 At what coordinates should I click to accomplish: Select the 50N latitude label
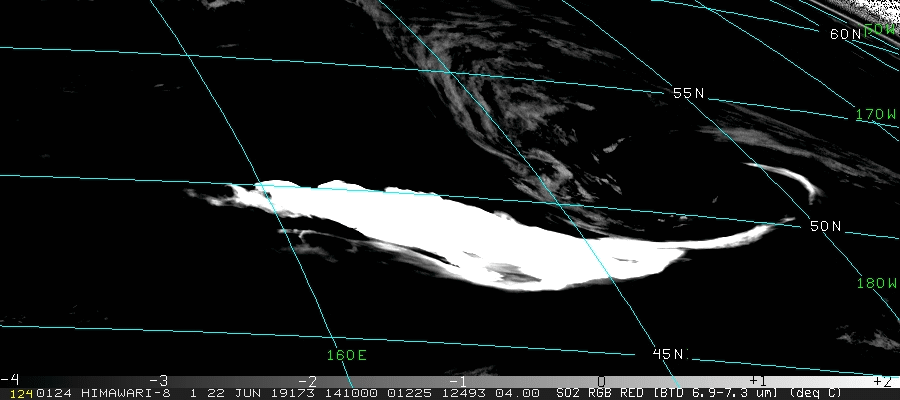825,227
